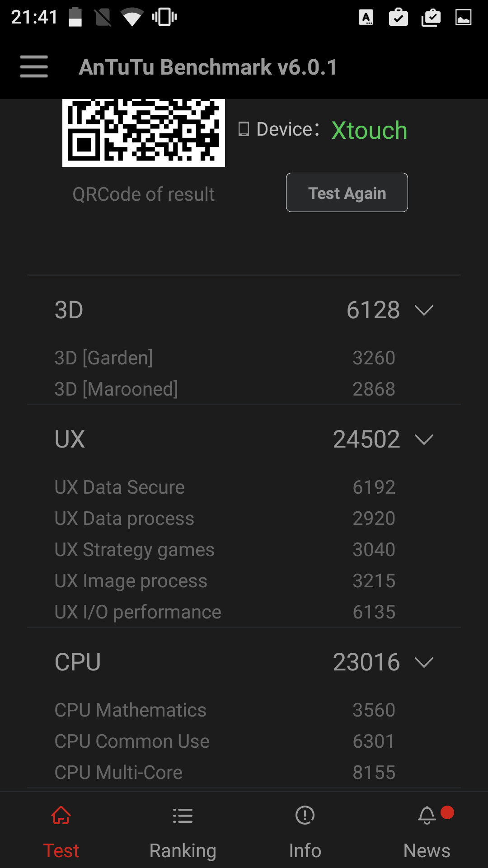
Task: Switch to the News tab
Action: tap(427, 850)
